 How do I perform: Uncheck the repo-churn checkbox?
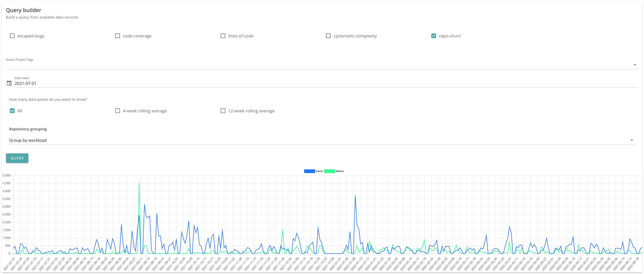[434, 36]
